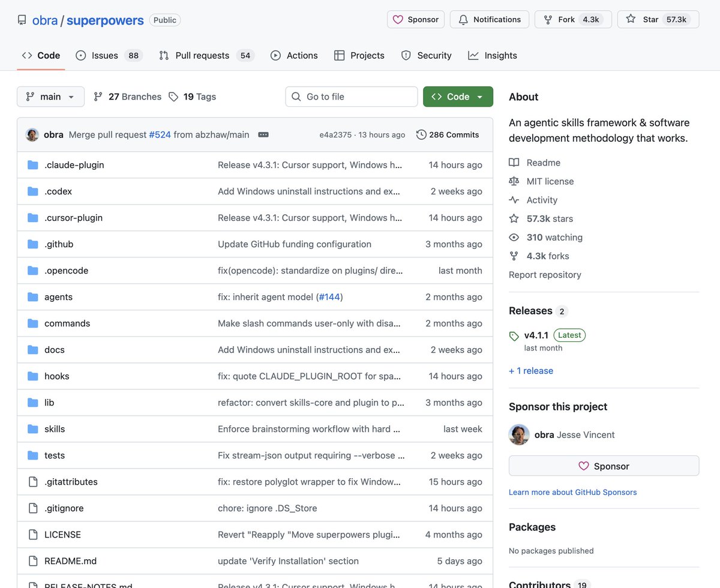The width and height of the screenshot is (720, 588).
Task: Open the skills folder
Action: (55, 429)
